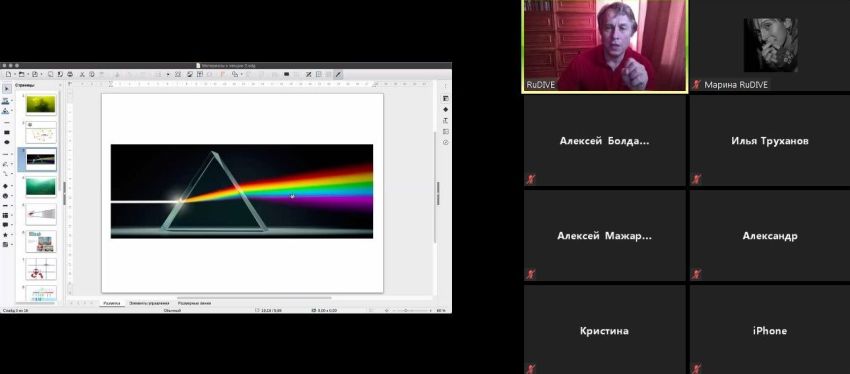Click the Print icon in the toolbar
Image resolution: width=850 pixels, height=374 pixels.
(x=70, y=74)
